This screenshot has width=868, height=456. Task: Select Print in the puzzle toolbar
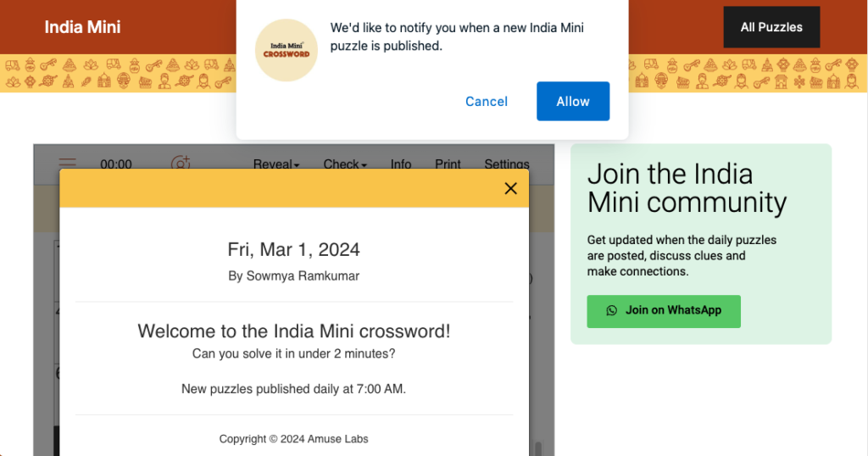pos(448,164)
